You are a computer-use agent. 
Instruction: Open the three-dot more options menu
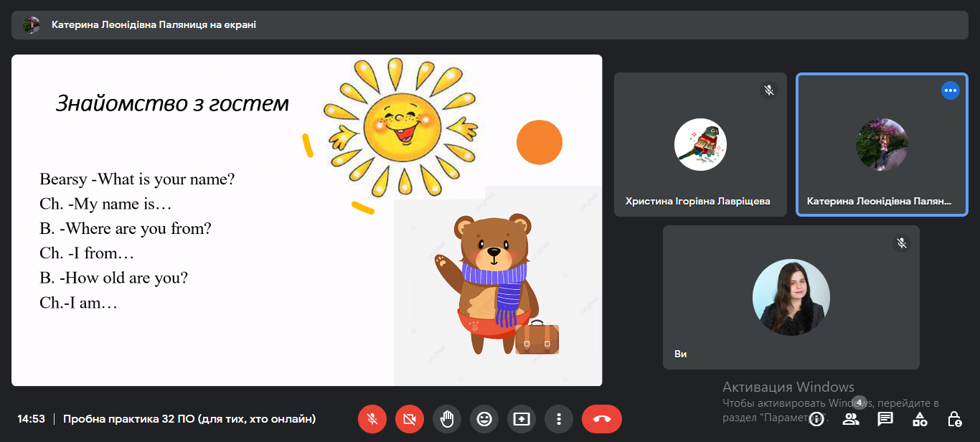(x=559, y=419)
